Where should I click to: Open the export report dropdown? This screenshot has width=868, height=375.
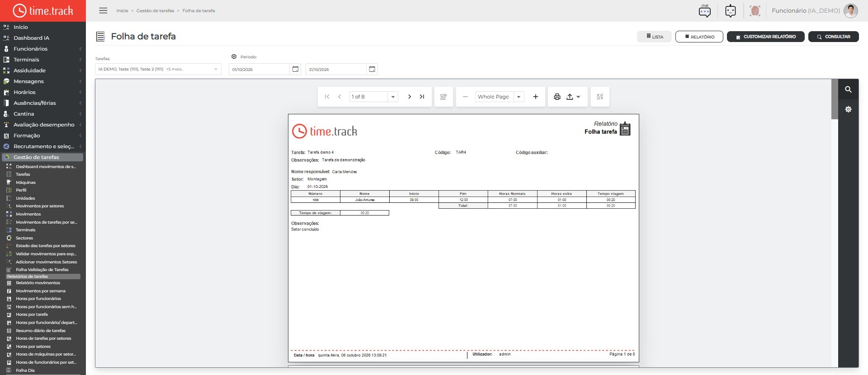point(573,97)
